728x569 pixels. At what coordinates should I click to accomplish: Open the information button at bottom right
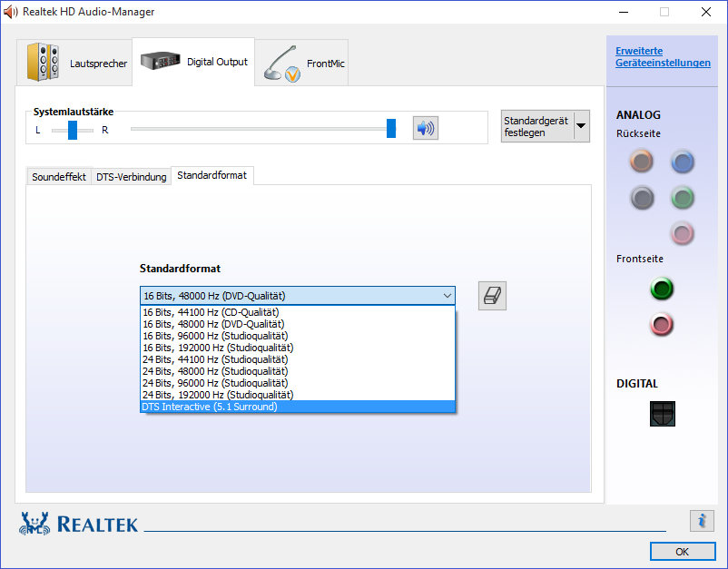[x=702, y=520]
